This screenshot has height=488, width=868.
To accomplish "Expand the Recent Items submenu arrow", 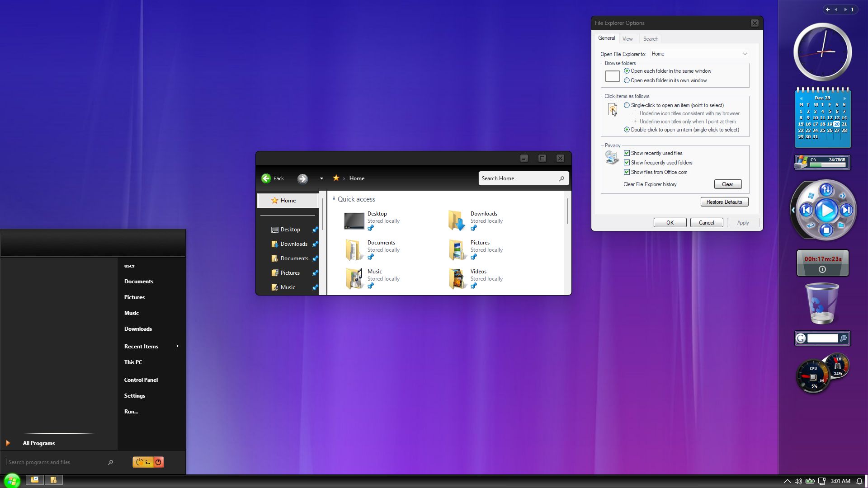I will coord(177,346).
